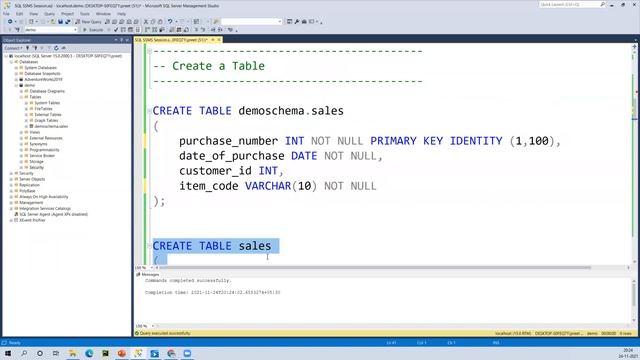Select the demoschema.sales table in tree

pos(51,127)
